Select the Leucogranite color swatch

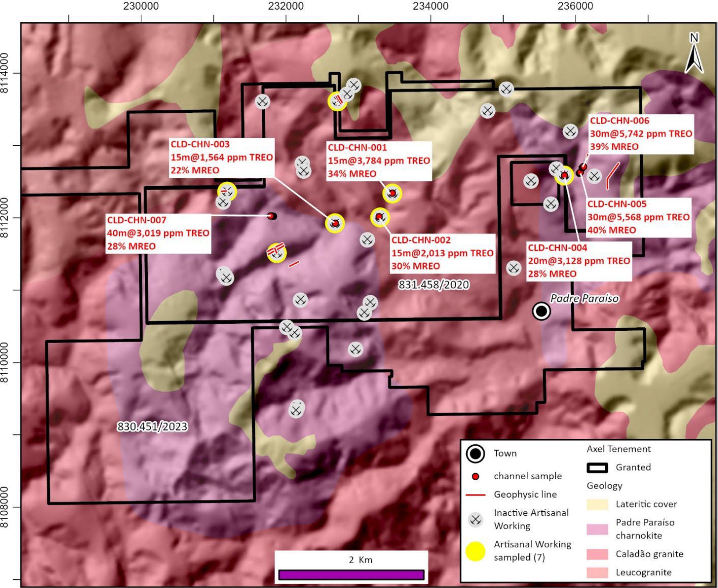click(597, 572)
